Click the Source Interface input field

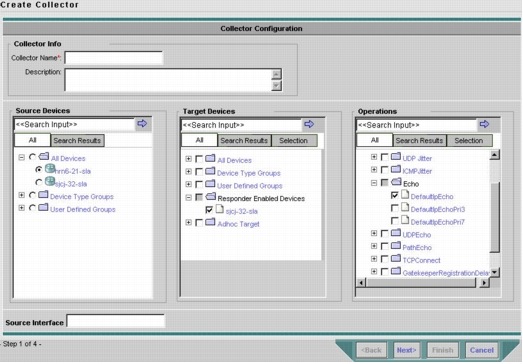[x=116, y=321]
